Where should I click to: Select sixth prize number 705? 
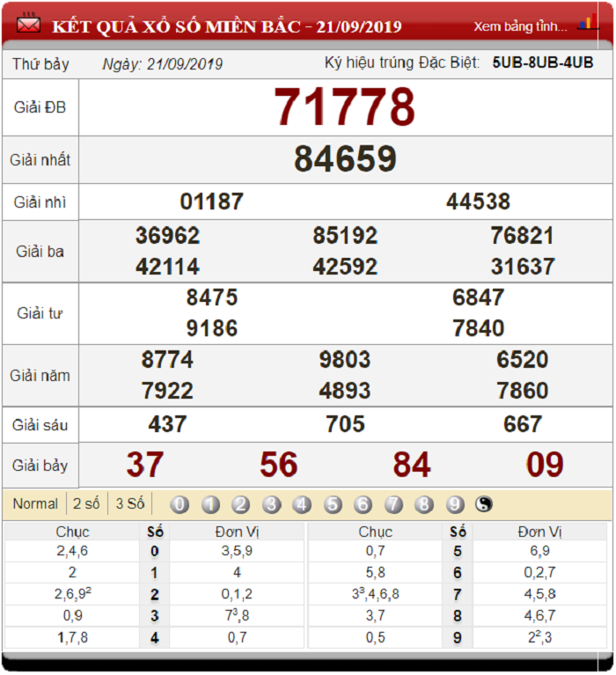click(345, 424)
